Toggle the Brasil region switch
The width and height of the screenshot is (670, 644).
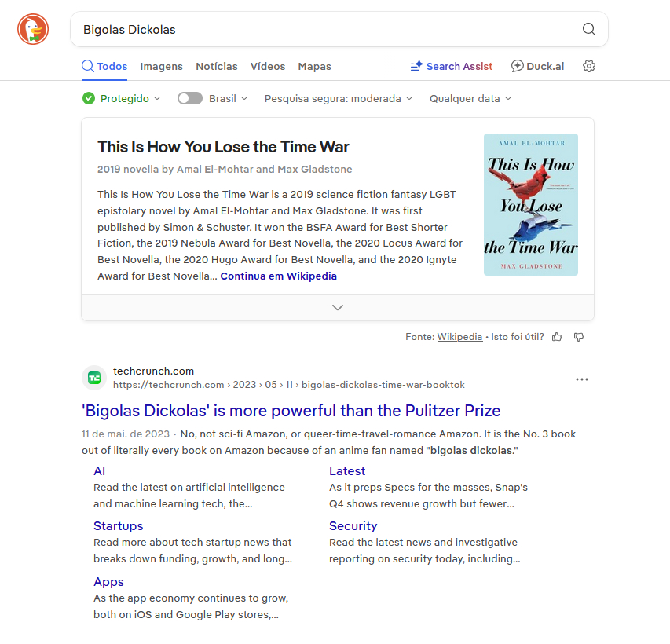tap(190, 98)
